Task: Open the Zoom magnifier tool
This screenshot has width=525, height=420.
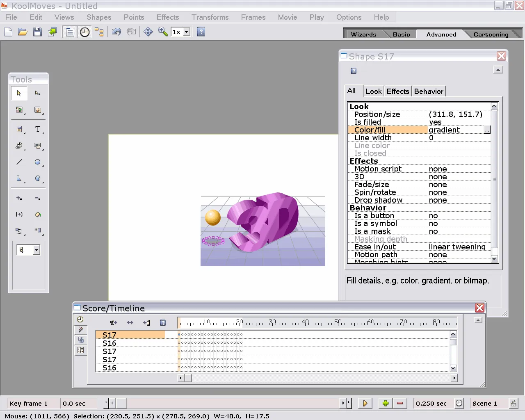Action: [x=162, y=32]
